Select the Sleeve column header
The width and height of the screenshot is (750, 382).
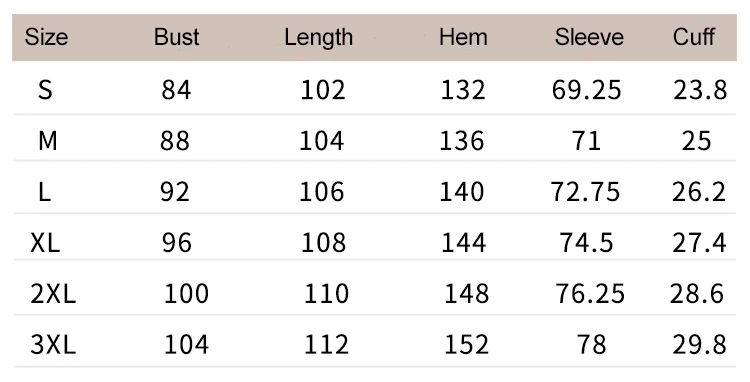(x=589, y=37)
